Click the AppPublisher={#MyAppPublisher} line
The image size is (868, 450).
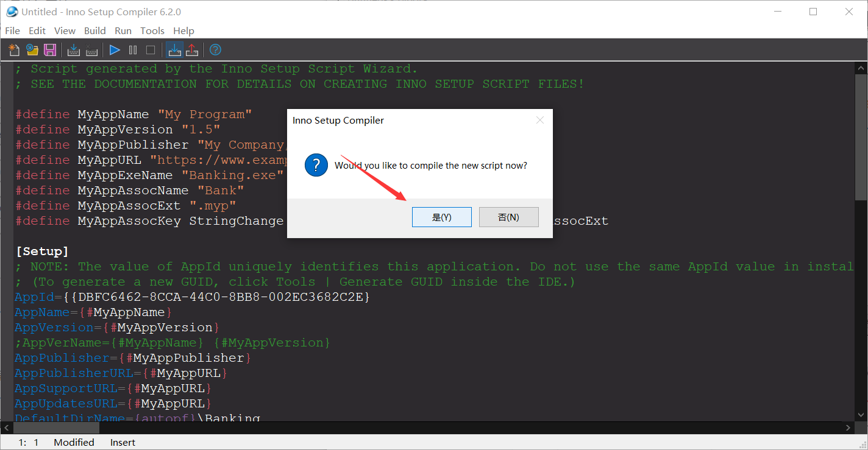coord(133,358)
